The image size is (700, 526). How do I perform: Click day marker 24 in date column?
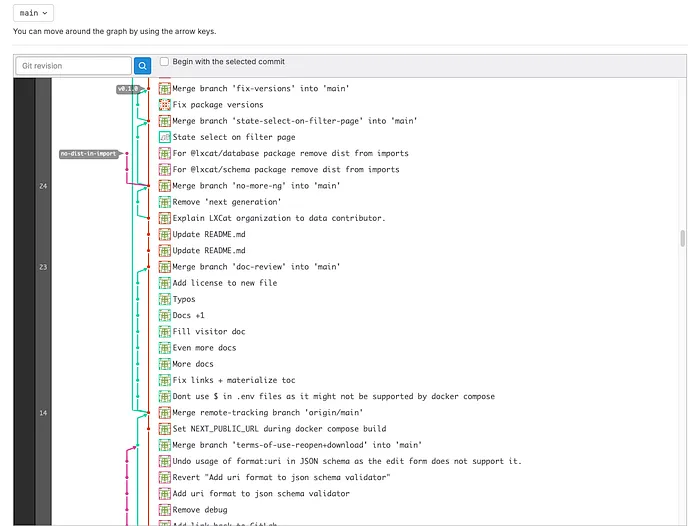point(43,186)
